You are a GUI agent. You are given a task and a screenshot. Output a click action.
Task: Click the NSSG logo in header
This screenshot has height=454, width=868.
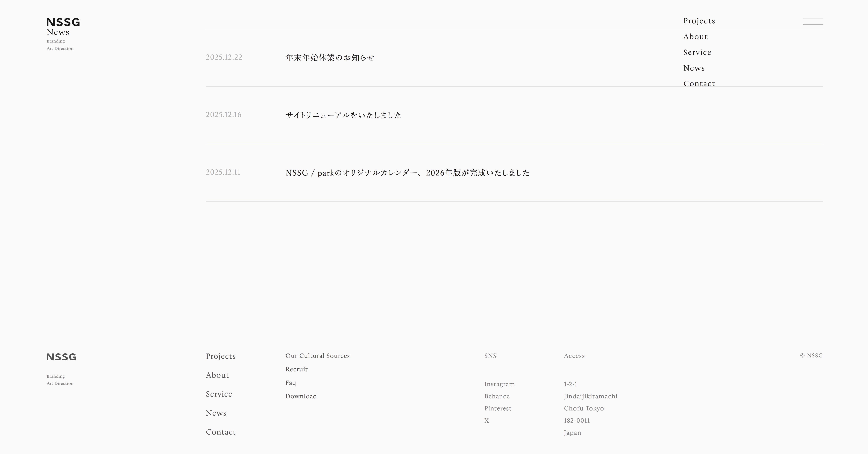(63, 22)
